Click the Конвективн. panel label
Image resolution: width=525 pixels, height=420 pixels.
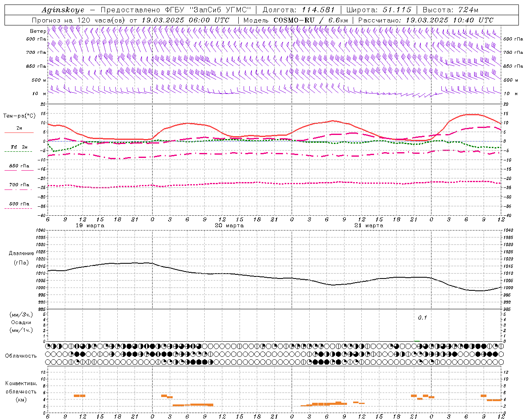(21, 383)
